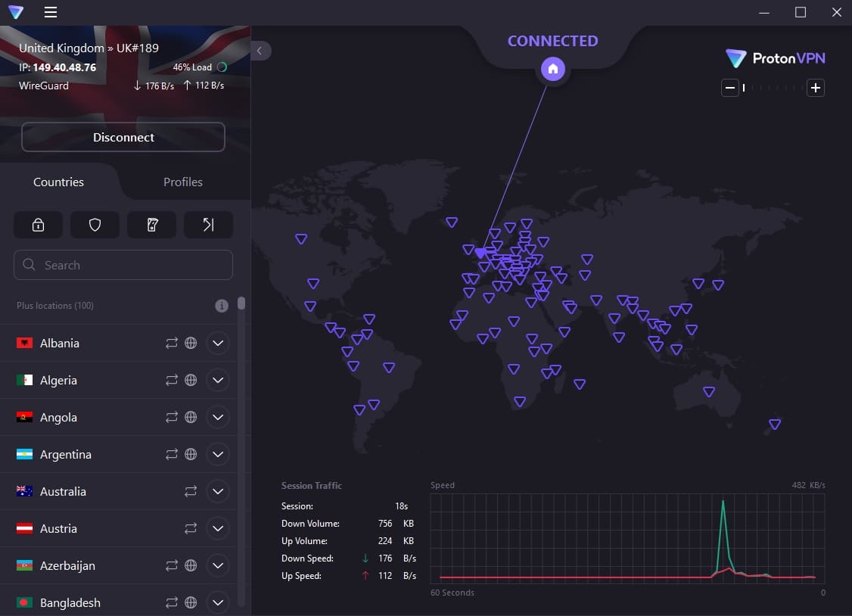The height and width of the screenshot is (616, 852).
Task: Click the globe icon for Albania
Action: 191,344
